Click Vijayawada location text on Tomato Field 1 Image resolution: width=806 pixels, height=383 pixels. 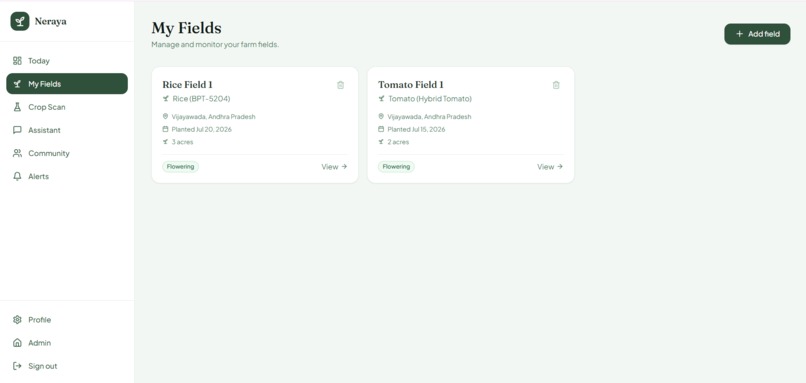point(429,117)
